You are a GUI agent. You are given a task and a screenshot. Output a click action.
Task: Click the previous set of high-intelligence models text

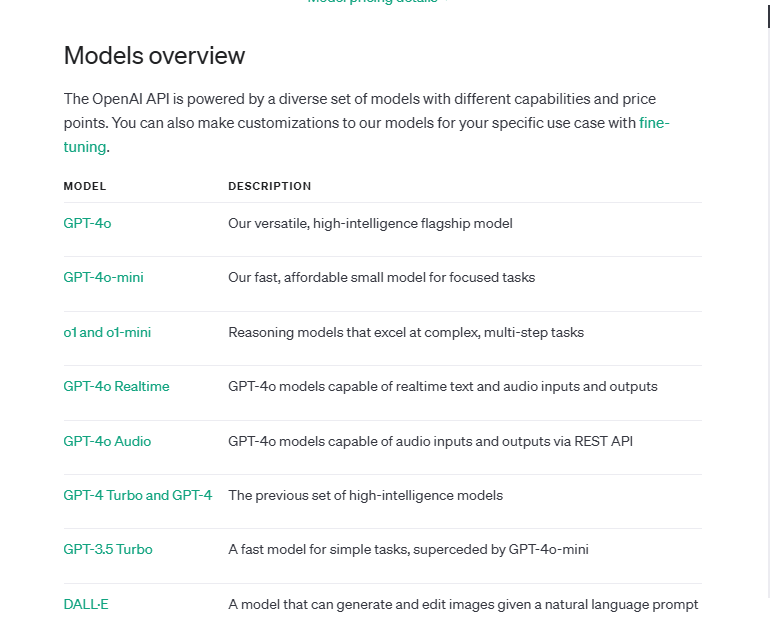click(365, 495)
